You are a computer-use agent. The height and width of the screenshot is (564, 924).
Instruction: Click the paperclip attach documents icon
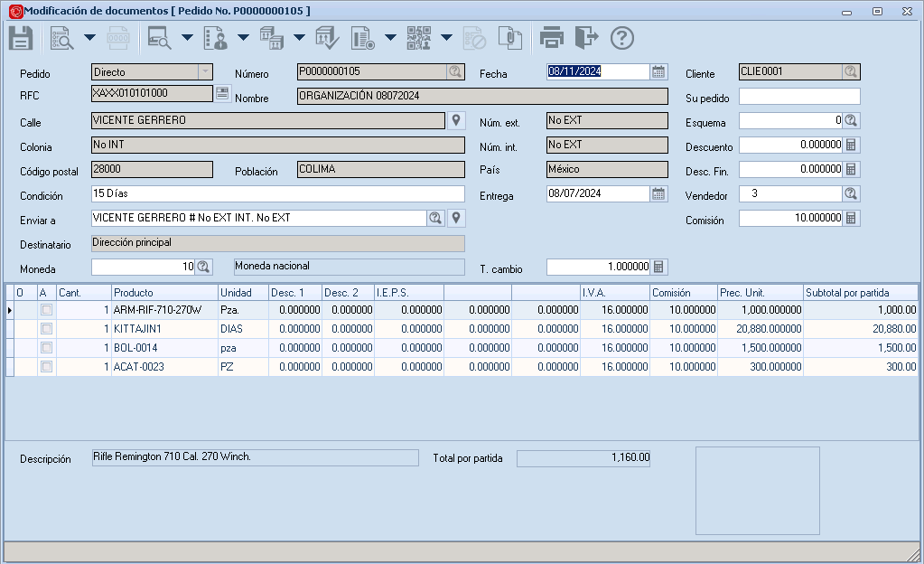coord(510,38)
